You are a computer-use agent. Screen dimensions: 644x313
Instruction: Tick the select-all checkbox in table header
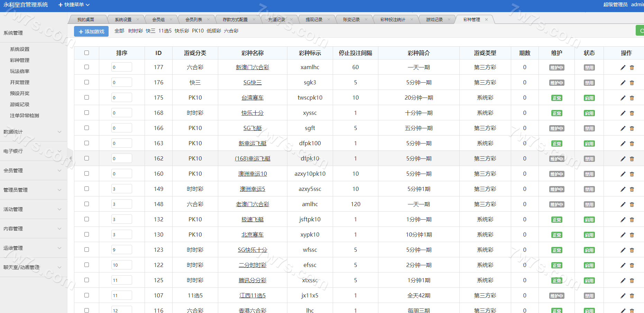point(86,53)
